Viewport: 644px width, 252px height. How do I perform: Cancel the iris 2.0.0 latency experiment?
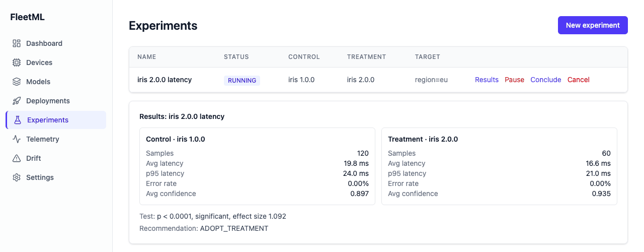click(579, 80)
